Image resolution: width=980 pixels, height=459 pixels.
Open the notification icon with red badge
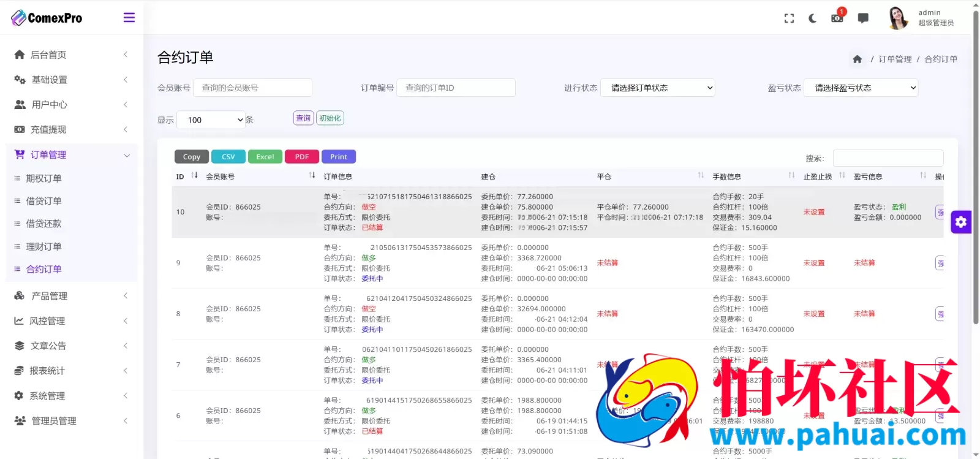[x=837, y=17]
